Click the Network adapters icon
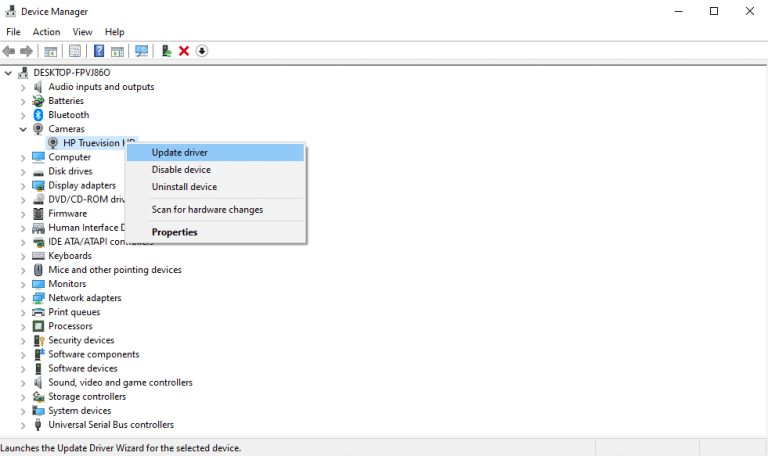The height and width of the screenshot is (456, 768). coord(38,298)
